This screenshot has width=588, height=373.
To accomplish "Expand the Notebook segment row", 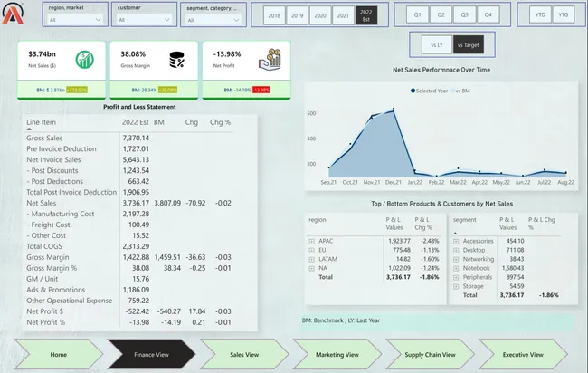I will [456, 268].
